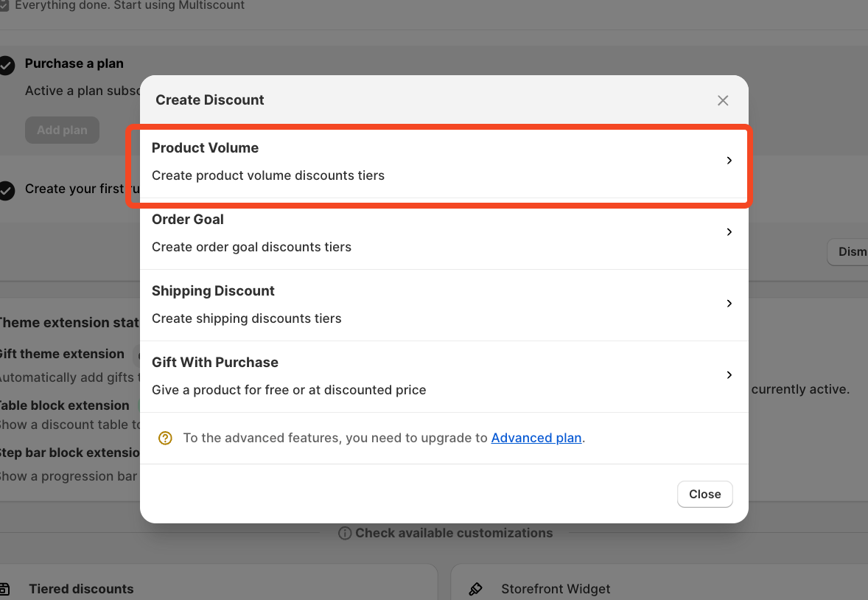
Task: Select the Product Volume discount title
Action: pyautogui.click(x=205, y=148)
